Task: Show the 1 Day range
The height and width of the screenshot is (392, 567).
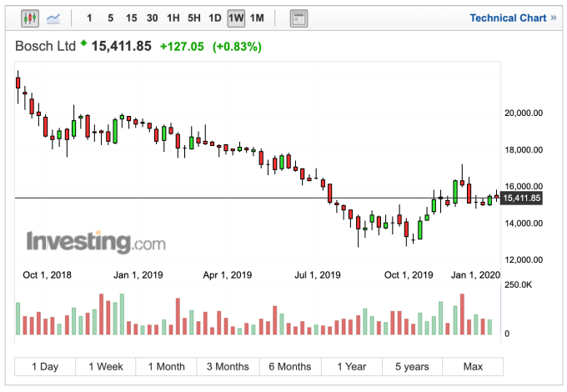Action: click(x=45, y=367)
